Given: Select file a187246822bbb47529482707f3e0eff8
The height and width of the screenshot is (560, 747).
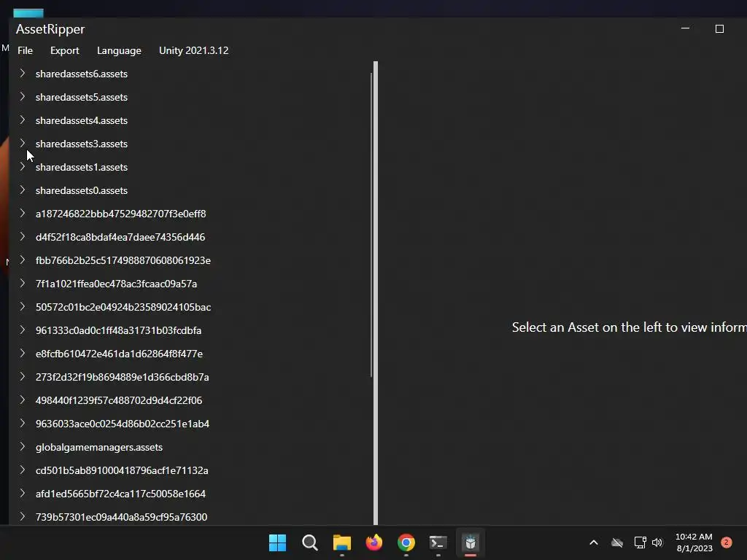Looking at the screenshot, I should [120, 214].
